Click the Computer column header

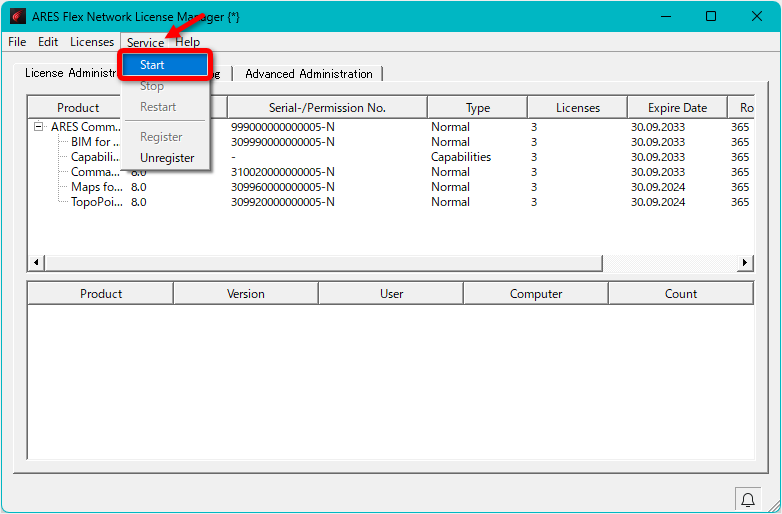pos(536,294)
